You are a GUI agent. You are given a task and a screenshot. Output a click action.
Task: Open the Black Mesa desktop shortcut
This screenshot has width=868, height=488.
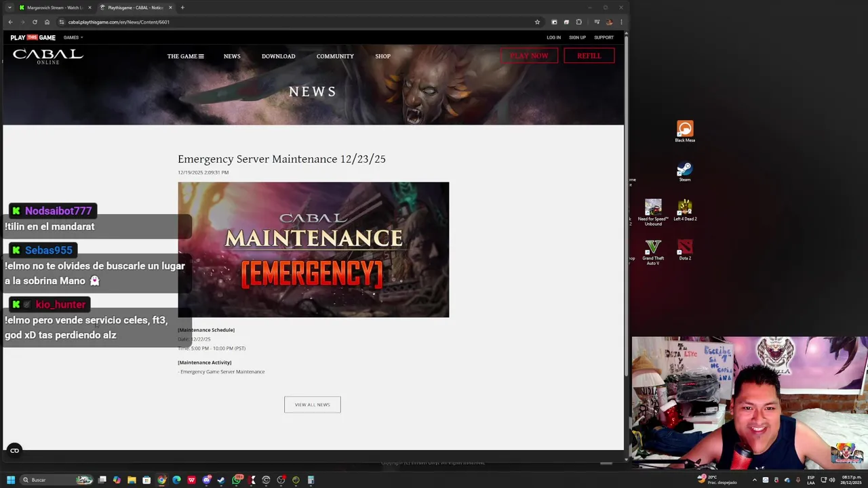click(685, 131)
